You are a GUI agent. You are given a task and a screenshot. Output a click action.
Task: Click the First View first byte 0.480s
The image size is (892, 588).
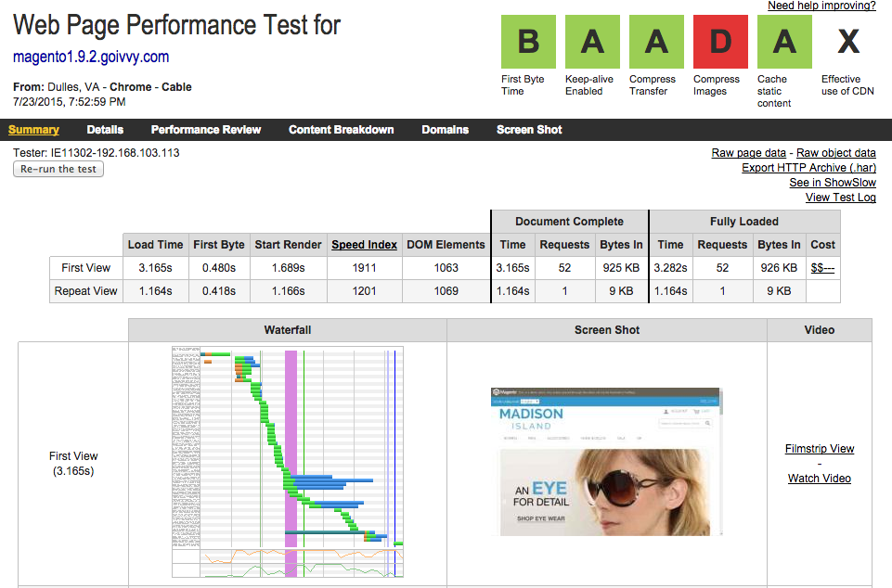(219, 268)
